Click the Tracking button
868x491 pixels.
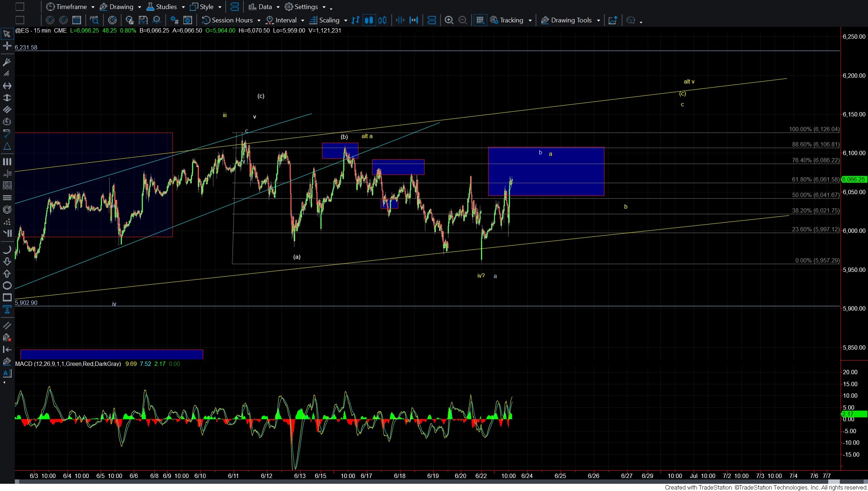(507, 20)
